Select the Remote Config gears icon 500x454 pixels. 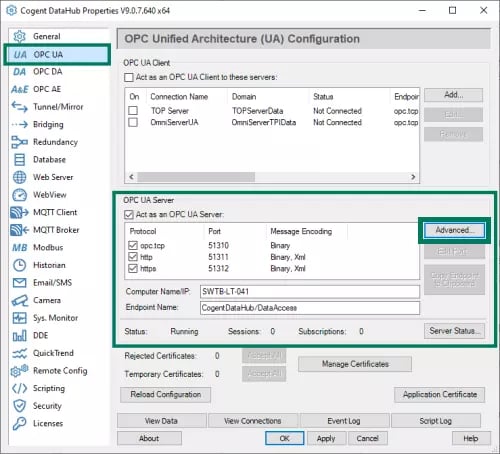click(x=19, y=371)
